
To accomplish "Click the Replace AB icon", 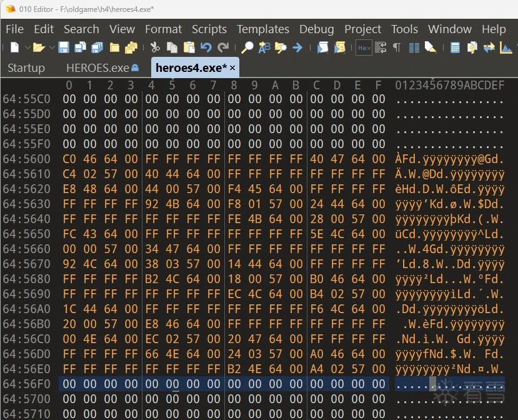I will (264, 47).
